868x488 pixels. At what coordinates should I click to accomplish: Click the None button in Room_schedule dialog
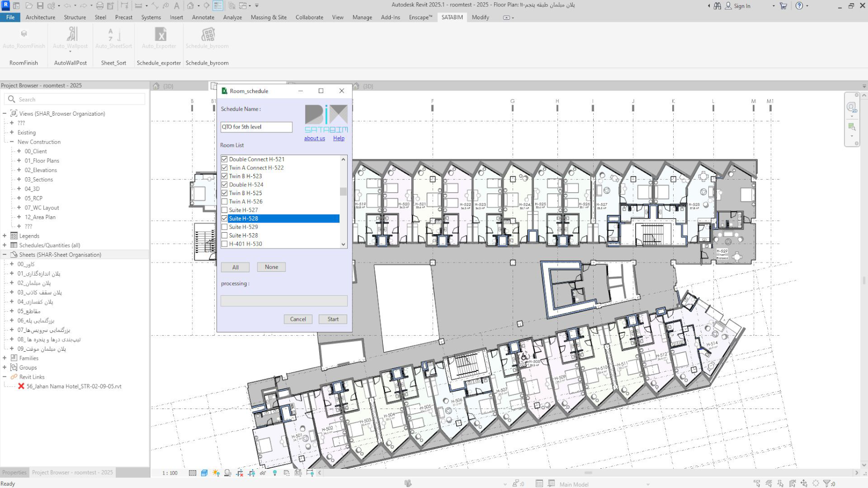point(271,267)
